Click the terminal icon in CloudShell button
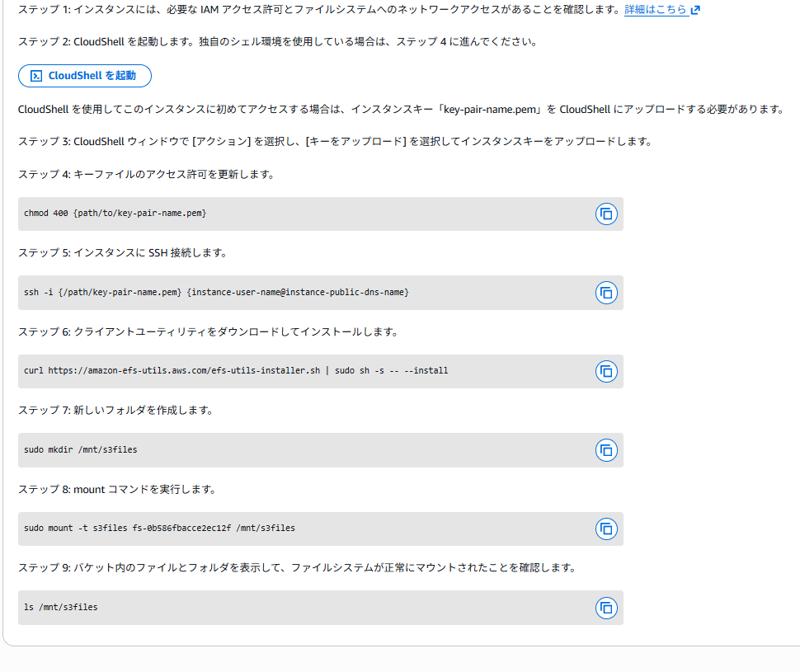This screenshot has width=800, height=672. [x=36, y=76]
